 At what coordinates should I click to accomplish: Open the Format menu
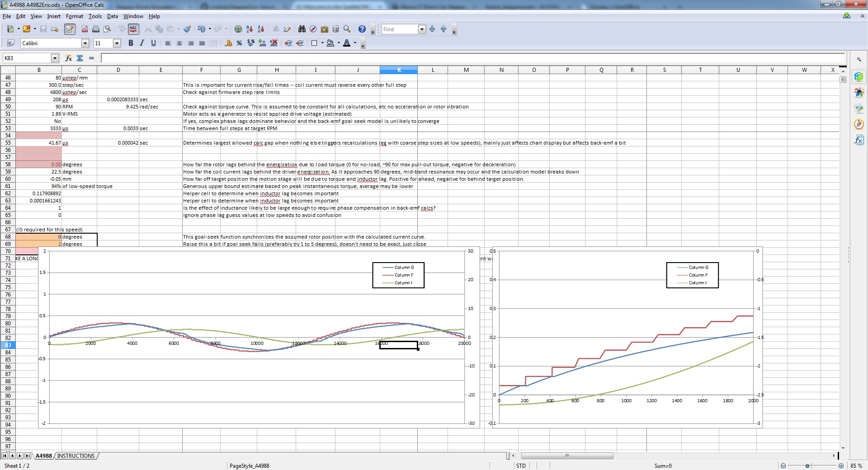[74, 16]
